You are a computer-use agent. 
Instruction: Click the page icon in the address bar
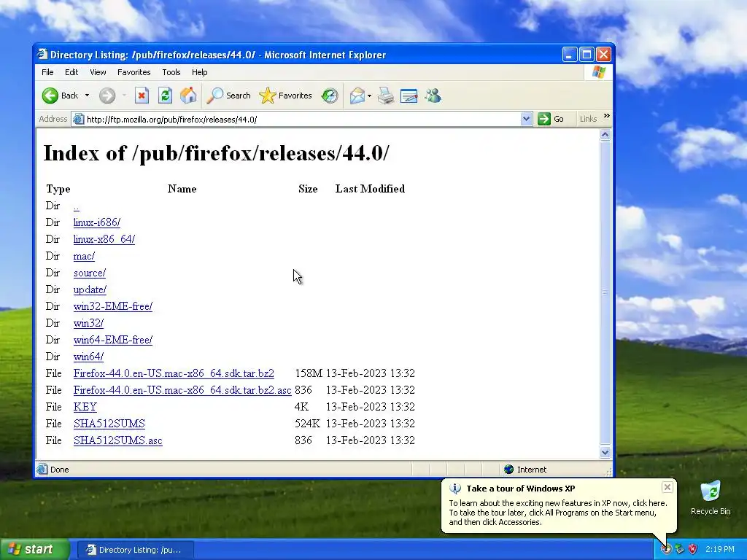[79, 119]
